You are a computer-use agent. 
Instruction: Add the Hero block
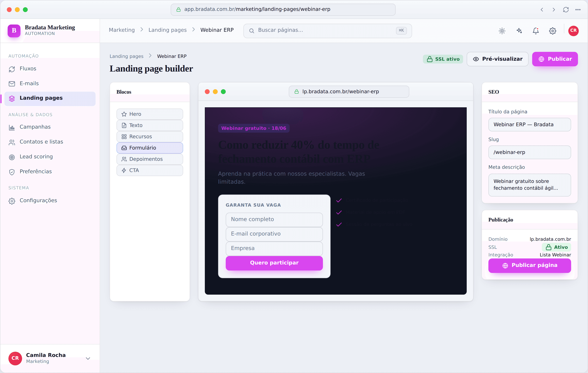pos(150,114)
